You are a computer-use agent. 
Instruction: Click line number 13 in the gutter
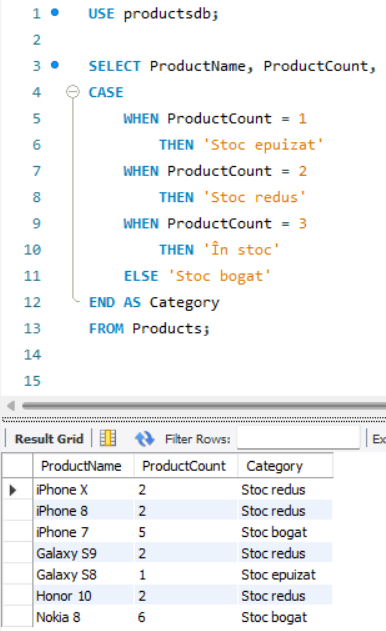point(32,328)
